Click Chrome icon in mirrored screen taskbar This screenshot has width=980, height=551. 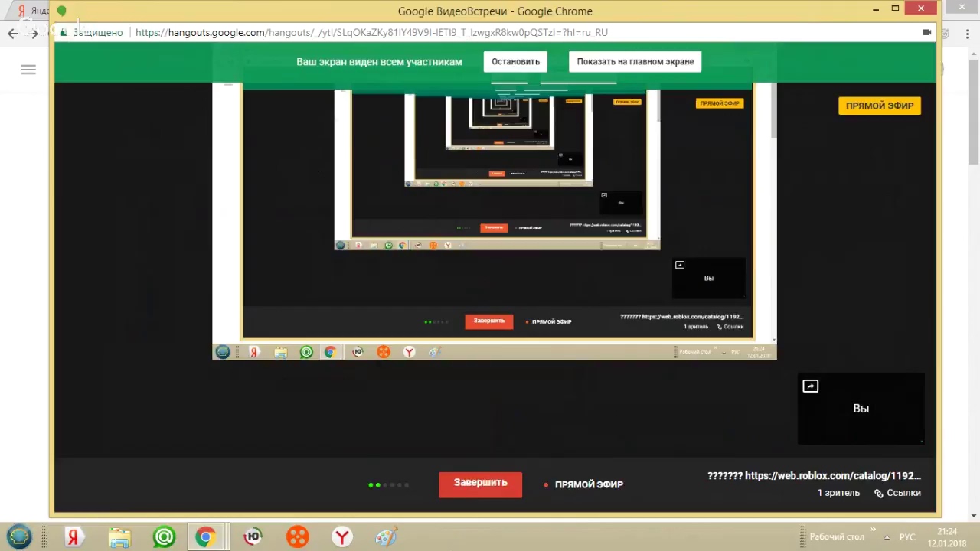tap(330, 352)
